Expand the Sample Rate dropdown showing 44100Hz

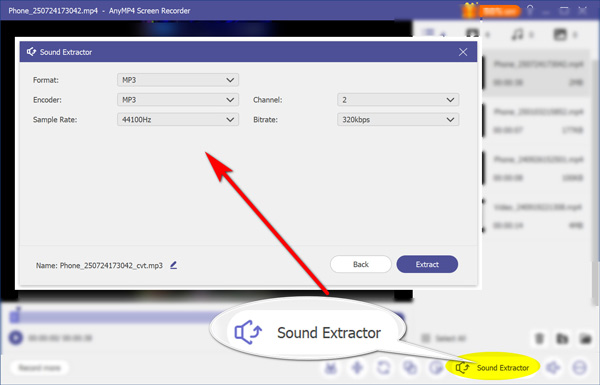coord(178,120)
